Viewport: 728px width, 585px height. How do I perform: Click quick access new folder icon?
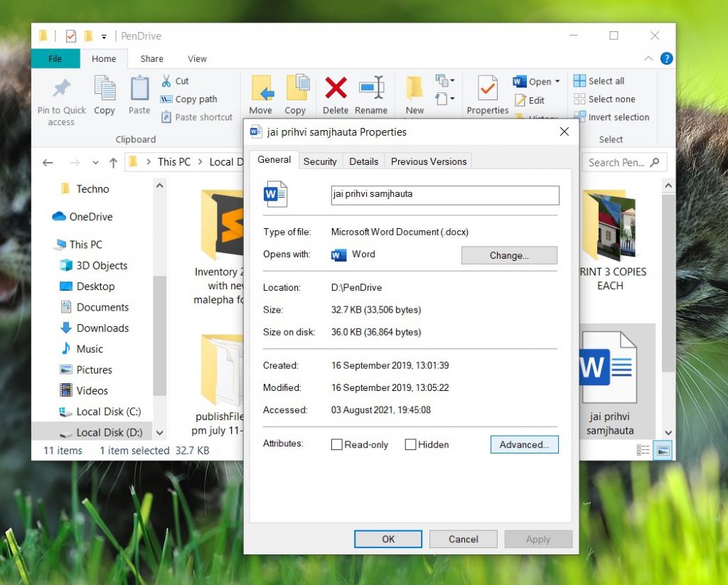pos(88,36)
